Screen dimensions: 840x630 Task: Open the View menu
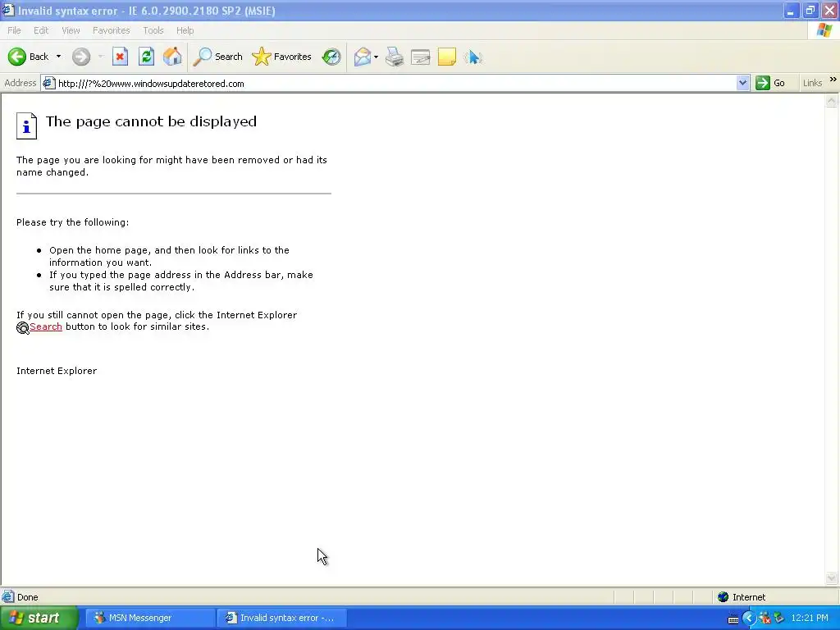tap(71, 30)
